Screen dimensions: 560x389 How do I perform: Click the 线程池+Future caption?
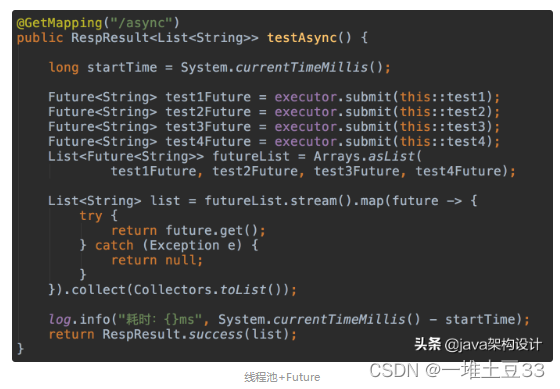[282, 377]
